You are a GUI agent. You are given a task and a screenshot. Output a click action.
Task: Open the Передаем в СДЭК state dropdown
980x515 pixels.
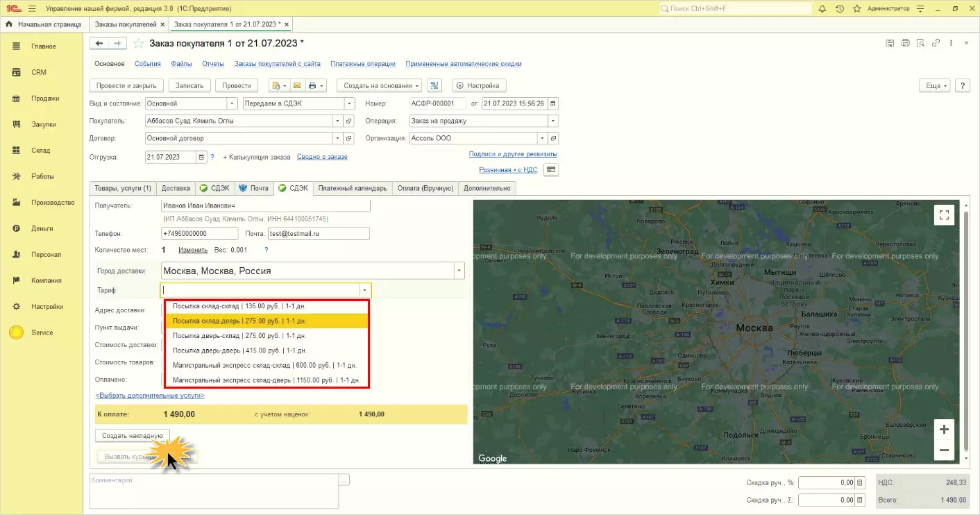pos(349,103)
